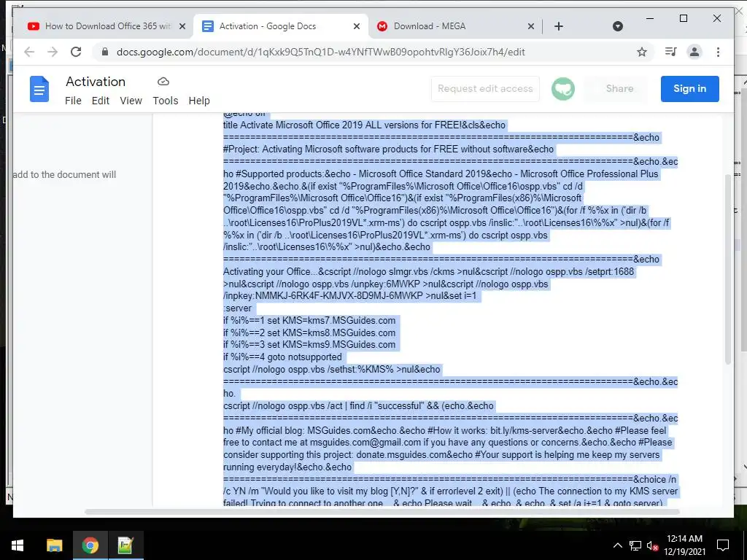
Task: Click the document vertical scrollbar thumb
Action: point(727,270)
